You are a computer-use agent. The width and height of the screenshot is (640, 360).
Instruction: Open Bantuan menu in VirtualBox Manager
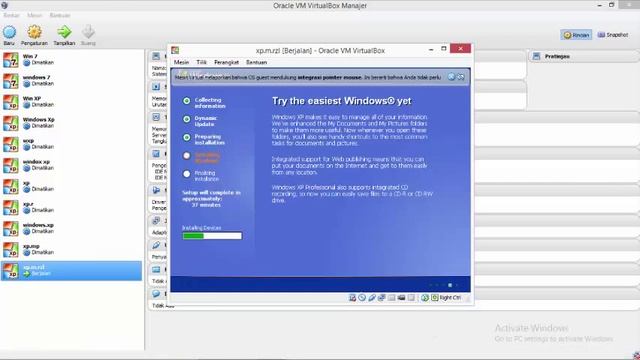tap(60, 15)
